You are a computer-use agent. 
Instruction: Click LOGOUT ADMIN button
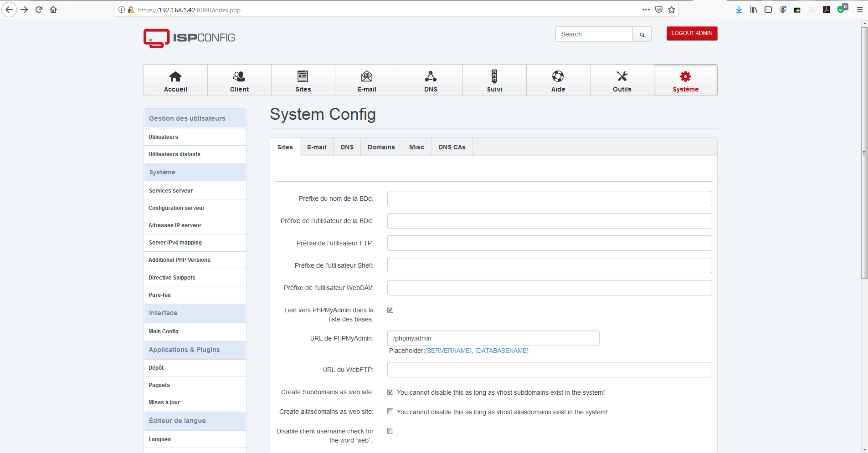click(692, 33)
